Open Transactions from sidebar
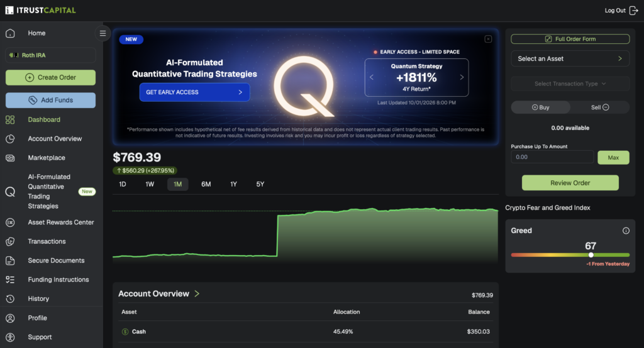644x348 pixels. click(x=47, y=241)
